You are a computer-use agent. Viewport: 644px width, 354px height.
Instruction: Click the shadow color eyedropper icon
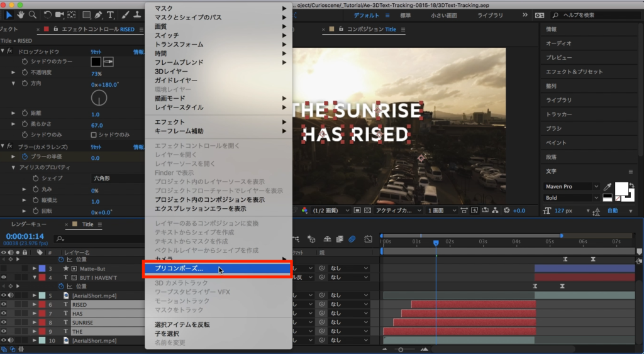point(108,62)
